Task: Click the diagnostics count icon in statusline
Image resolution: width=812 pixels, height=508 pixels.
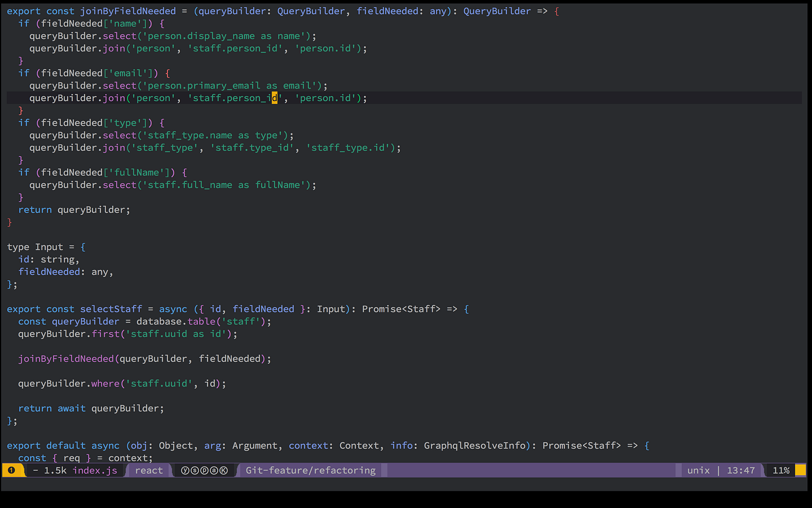Action: [13, 470]
